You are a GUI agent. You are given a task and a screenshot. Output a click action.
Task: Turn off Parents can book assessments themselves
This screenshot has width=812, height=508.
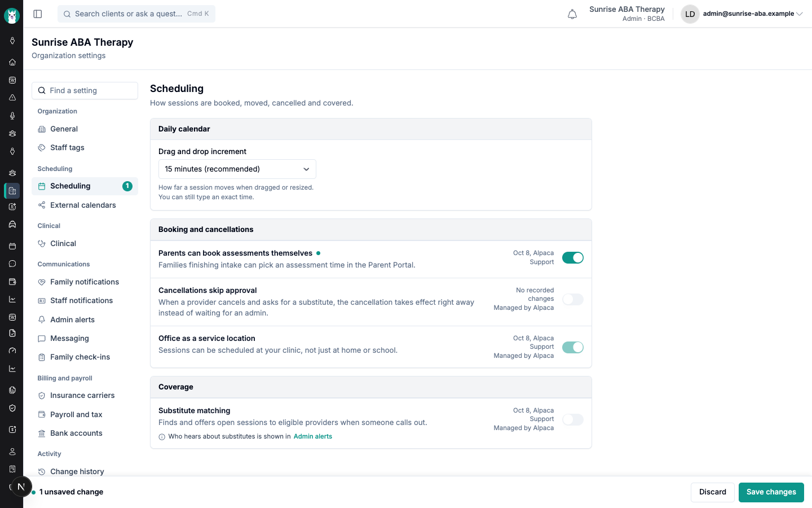[573, 258]
